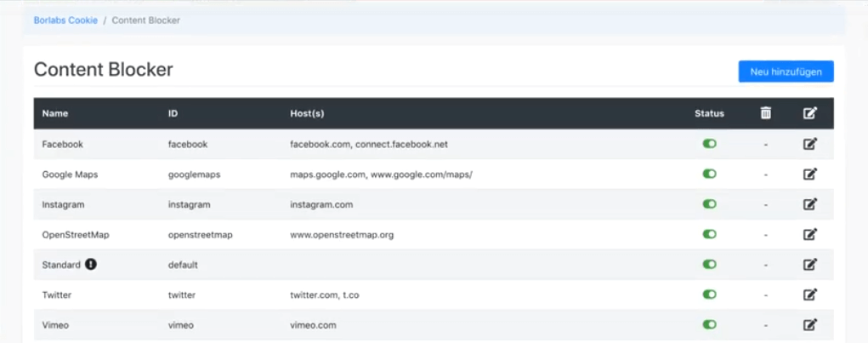The width and height of the screenshot is (868, 343).
Task: Turn off OpenStreetMap status switch
Action: [709, 234]
